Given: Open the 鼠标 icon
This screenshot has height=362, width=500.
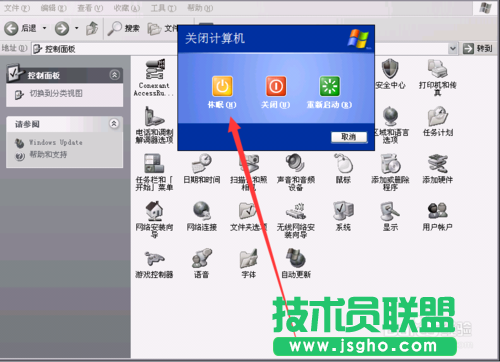Looking at the screenshot, I should tap(343, 169).
